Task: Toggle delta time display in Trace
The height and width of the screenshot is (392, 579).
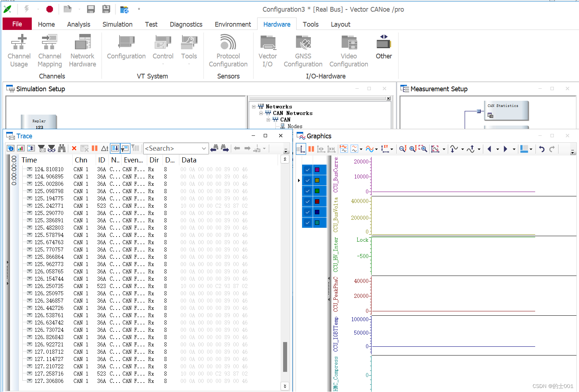Action: [105, 148]
